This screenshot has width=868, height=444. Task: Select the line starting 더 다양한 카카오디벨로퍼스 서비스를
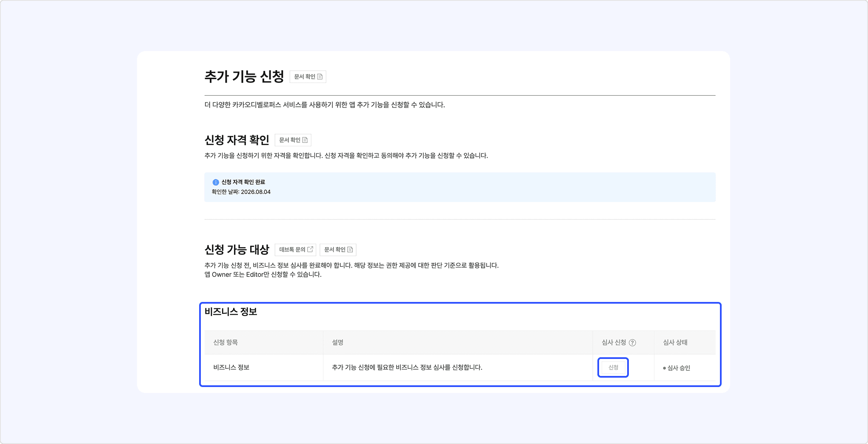325,105
